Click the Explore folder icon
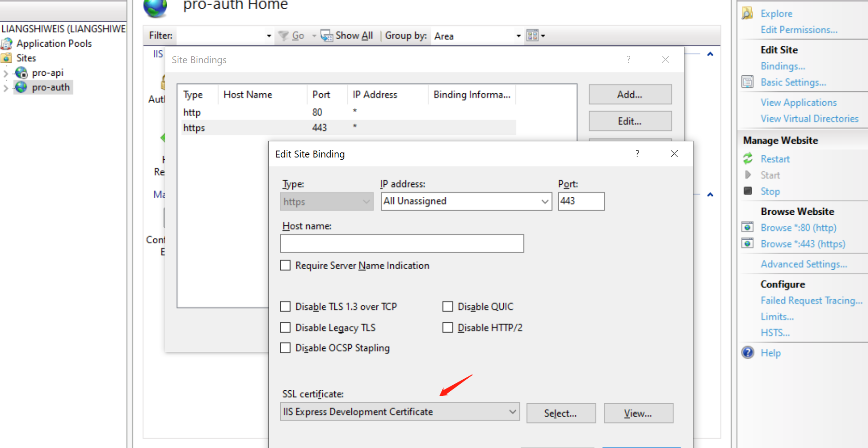The width and height of the screenshot is (868, 448). (747, 13)
